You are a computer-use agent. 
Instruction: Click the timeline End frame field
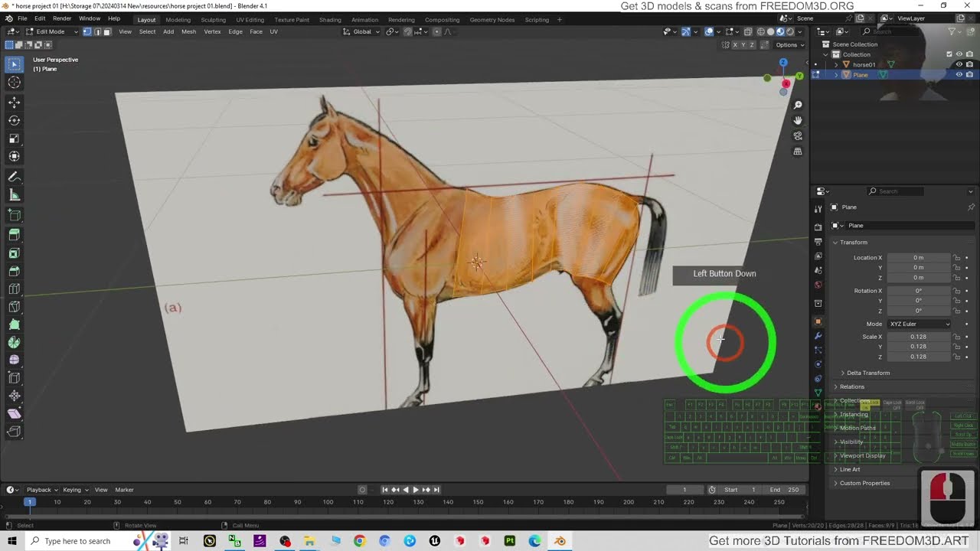tap(785, 490)
